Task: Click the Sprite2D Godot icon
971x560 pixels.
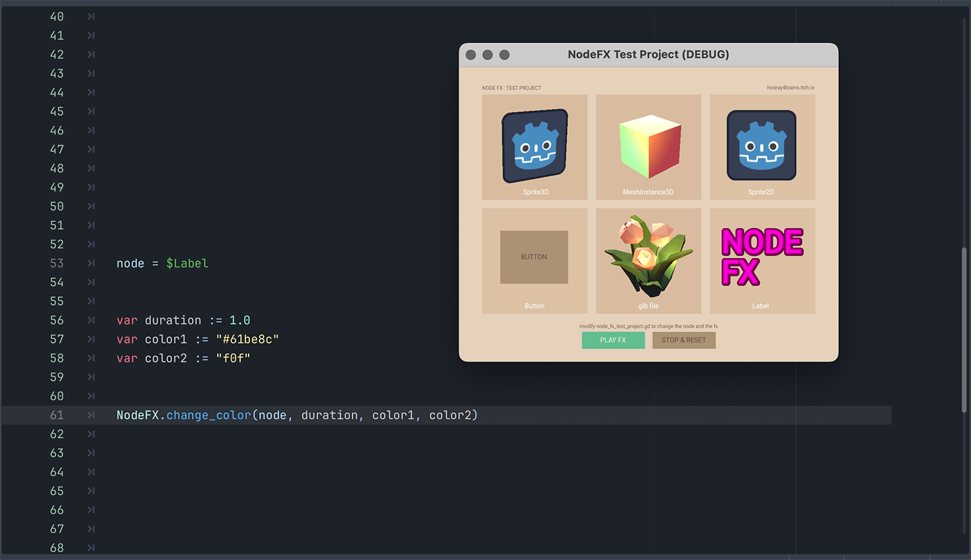Action: [761, 146]
